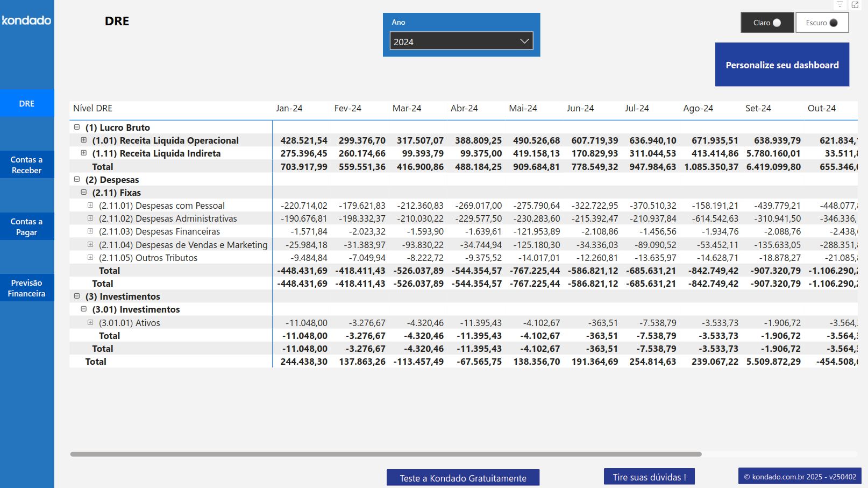
Task: Expand (2.11.04) Despesas de Vendas e Marketing
Action: tap(91, 244)
